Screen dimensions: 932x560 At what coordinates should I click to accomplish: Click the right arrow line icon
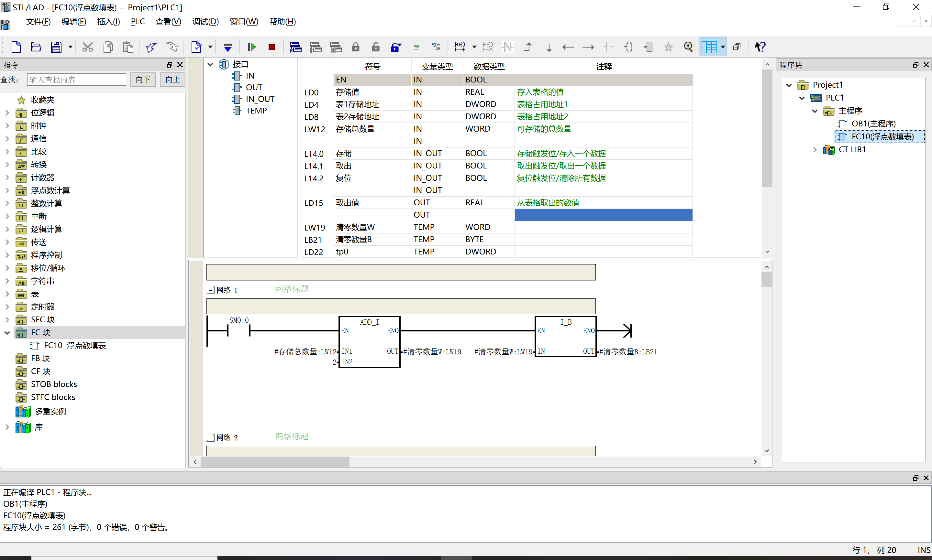click(588, 47)
